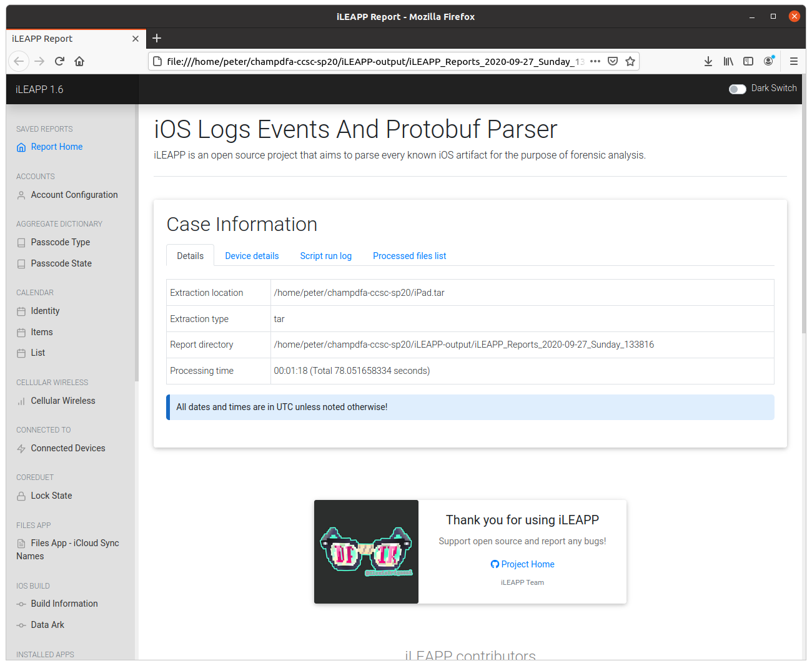Click the 'Case Information' heading
812x666 pixels.
click(242, 224)
